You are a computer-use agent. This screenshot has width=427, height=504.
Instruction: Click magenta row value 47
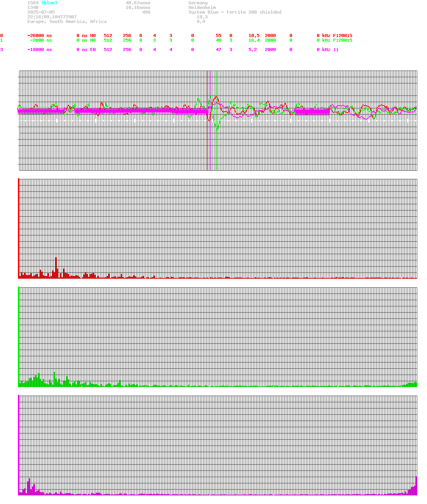coord(218,50)
